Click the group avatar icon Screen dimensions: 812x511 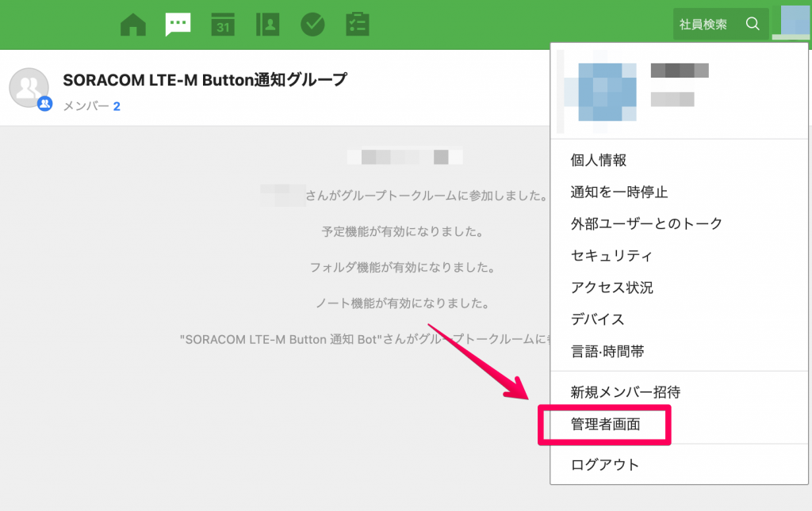29,89
